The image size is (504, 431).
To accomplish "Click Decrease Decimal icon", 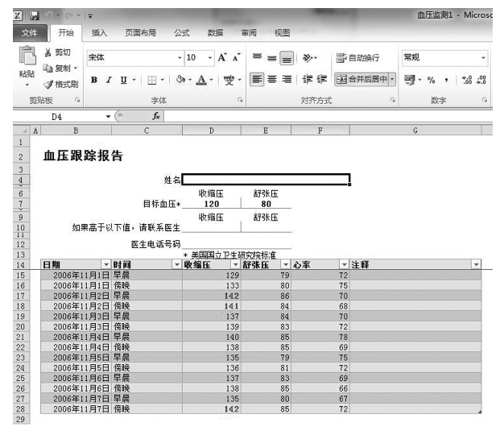I will [x=481, y=80].
